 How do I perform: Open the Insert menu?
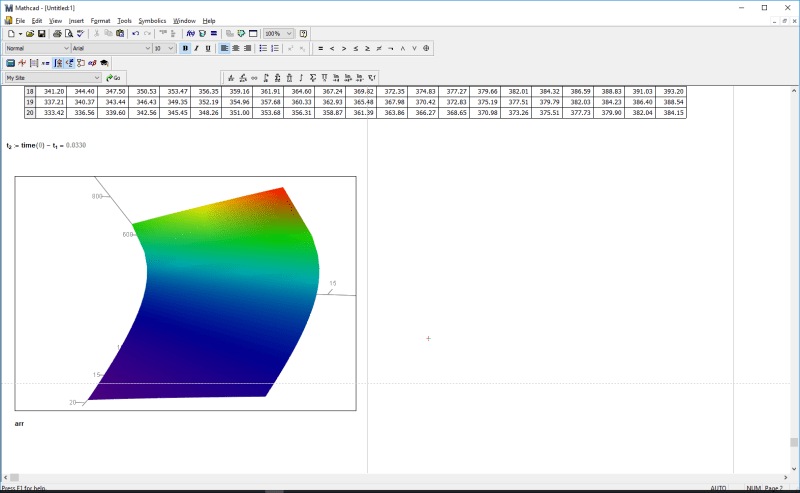tap(76, 21)
